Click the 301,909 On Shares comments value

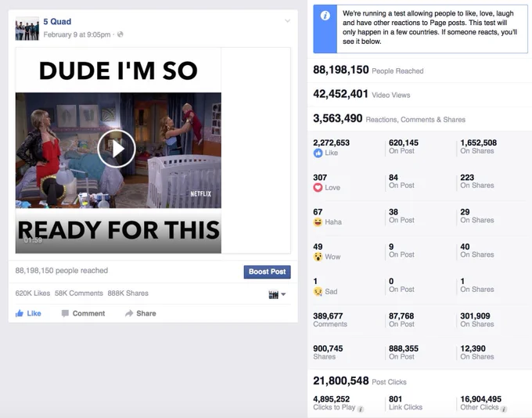475,315
